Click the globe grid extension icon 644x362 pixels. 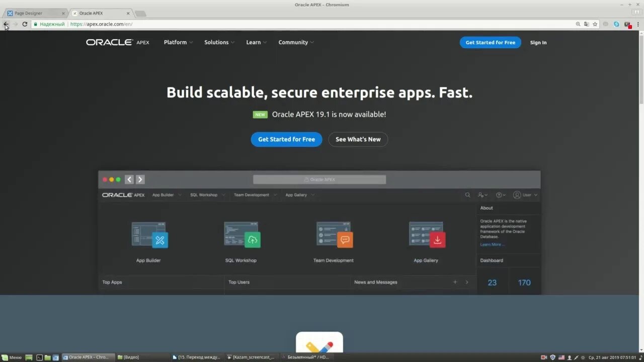tap(606, 24)
